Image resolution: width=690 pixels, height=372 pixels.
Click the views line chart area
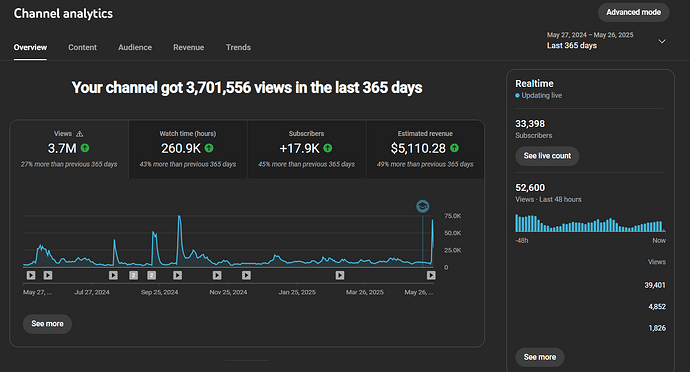tap(228, 241)
